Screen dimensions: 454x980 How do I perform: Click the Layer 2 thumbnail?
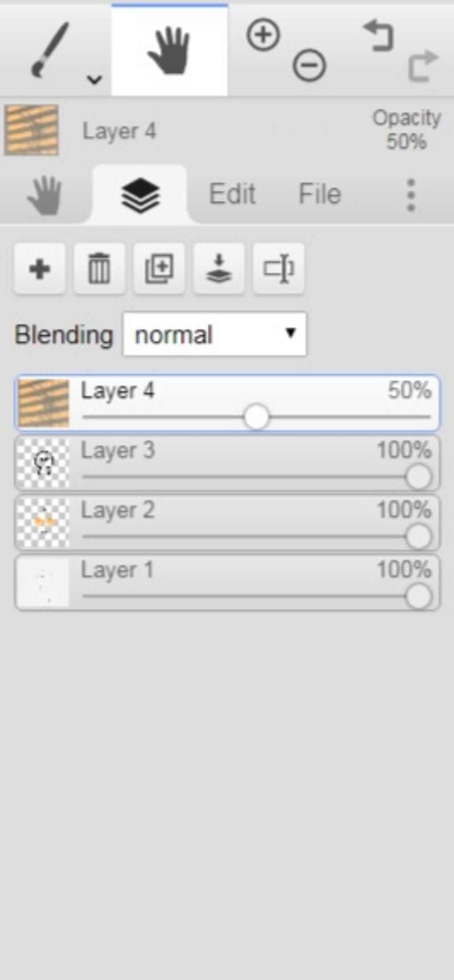point(43,523)
